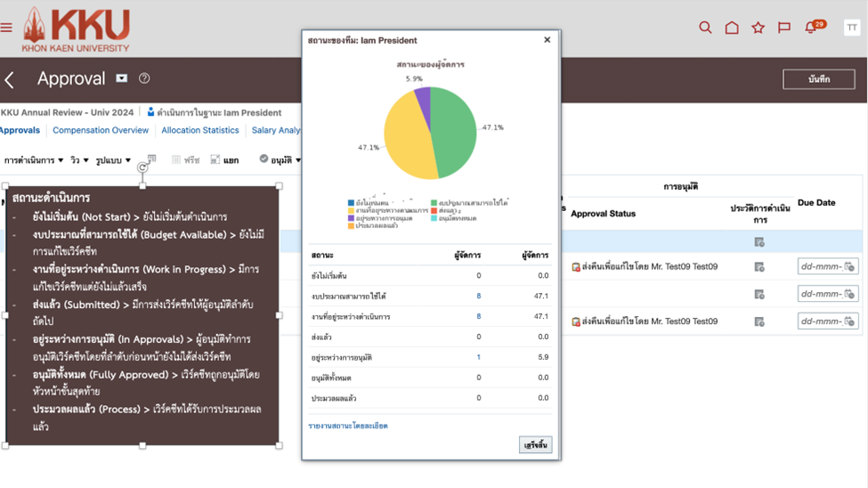Viewport: 868px width, 488px height.
Task: Click the แยก (detach) table icon
Action: tap(224, 160)
